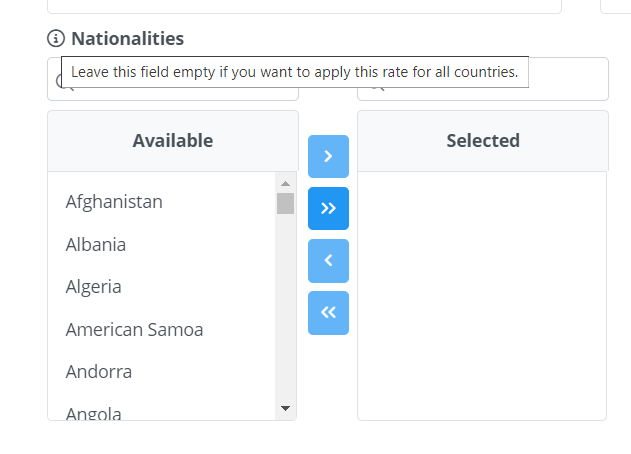
Task: Remove all countries using double left arrow
Action: (x=328, y=312)
